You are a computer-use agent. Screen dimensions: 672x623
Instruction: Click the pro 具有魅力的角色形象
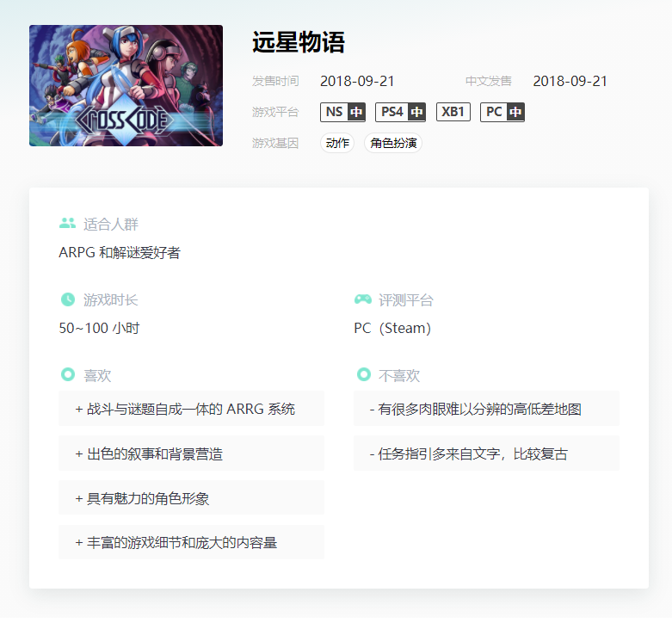(x=191, y=497)
